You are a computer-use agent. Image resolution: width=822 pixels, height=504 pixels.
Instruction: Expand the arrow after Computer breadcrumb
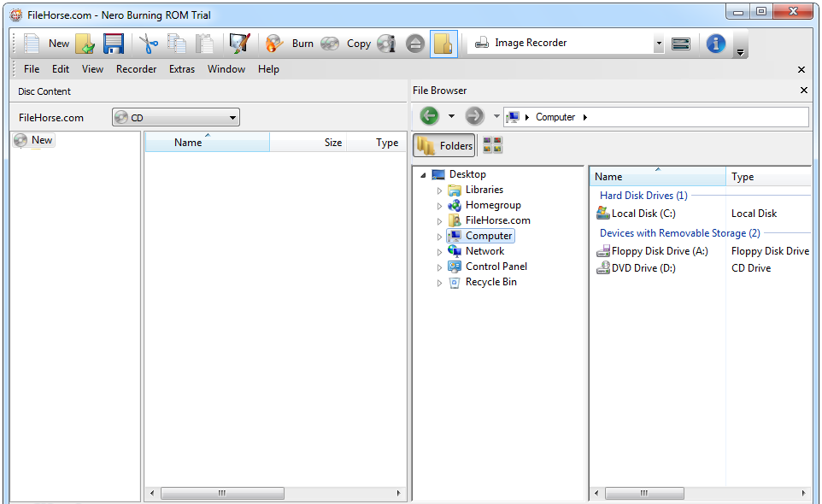[x=585, y=117]
